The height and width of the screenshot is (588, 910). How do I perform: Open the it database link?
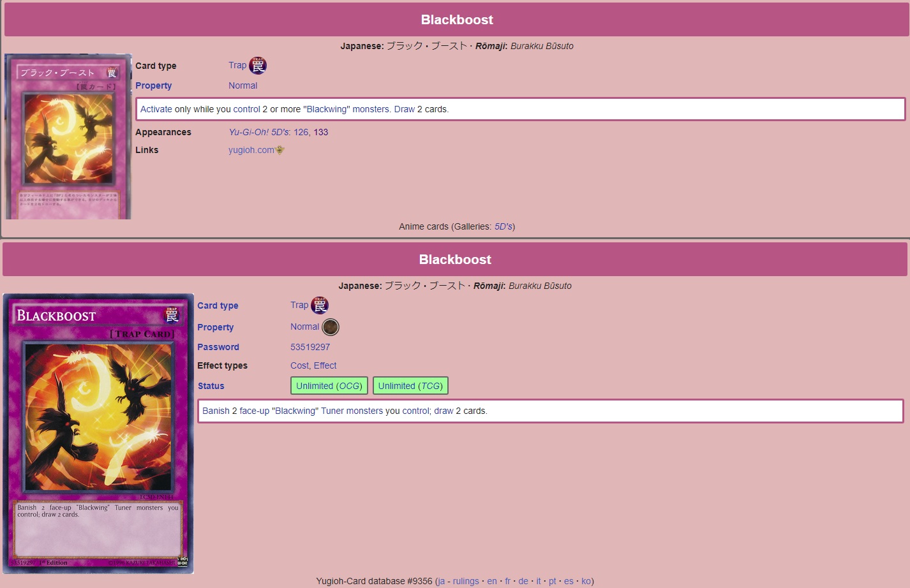click(539, 581)
